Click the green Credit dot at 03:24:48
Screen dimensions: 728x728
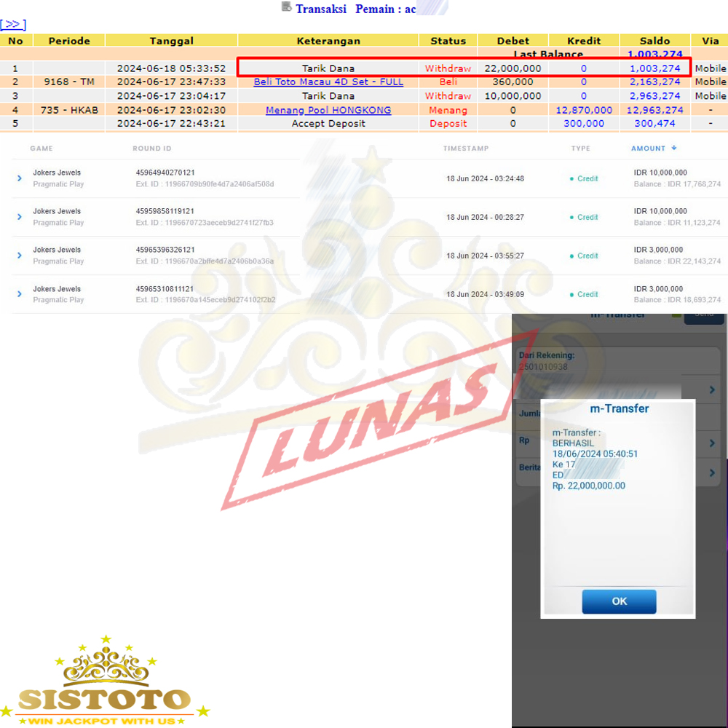(571, 179)
